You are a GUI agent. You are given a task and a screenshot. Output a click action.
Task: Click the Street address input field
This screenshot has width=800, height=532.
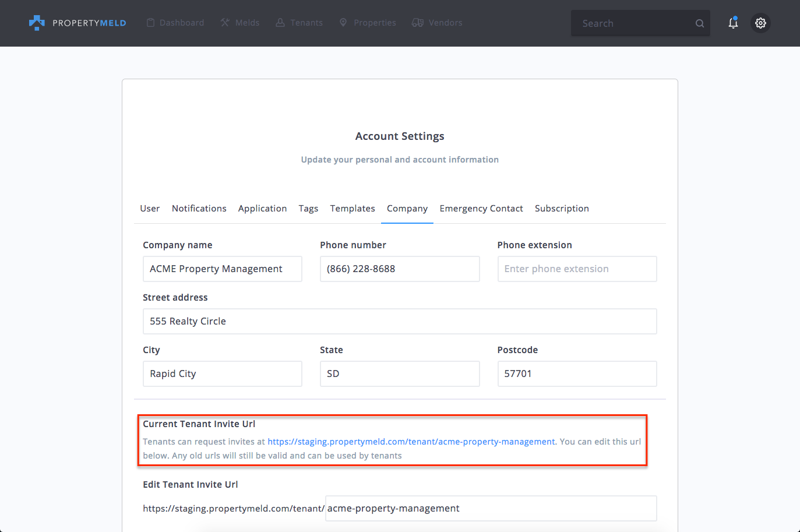400,321
